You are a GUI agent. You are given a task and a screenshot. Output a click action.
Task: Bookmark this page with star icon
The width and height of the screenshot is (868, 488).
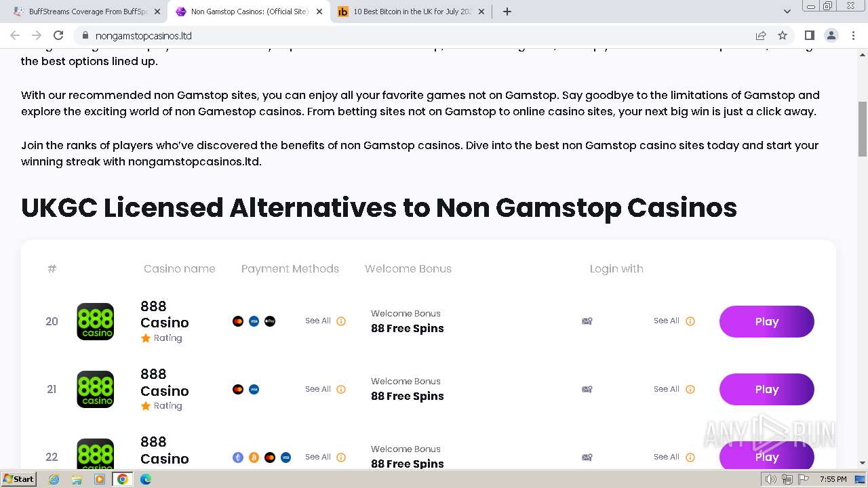coord(783,35)
